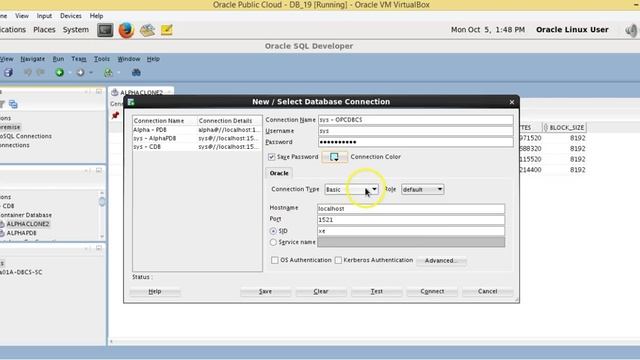Viewport: 640px width, 360px height.
Task: Click the binoculars Find DB Object icon
Action: click(x=136, y=73)
